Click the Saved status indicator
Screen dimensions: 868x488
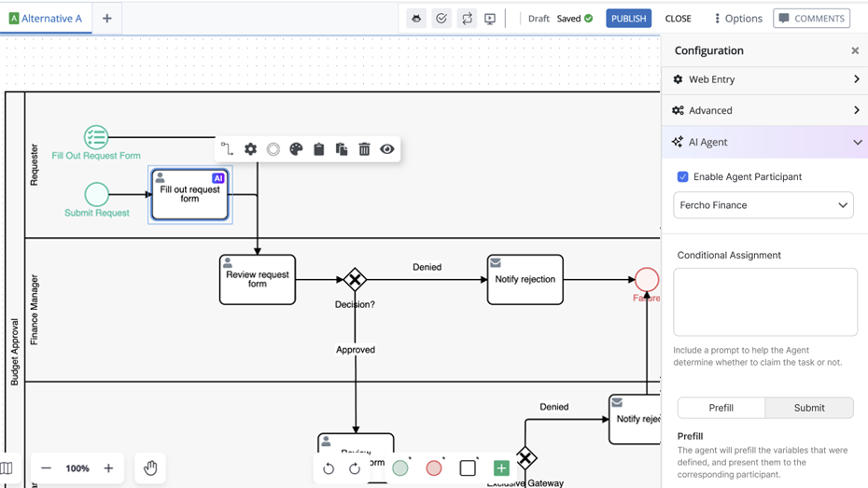pyautogui.click(x=575, y=19)
